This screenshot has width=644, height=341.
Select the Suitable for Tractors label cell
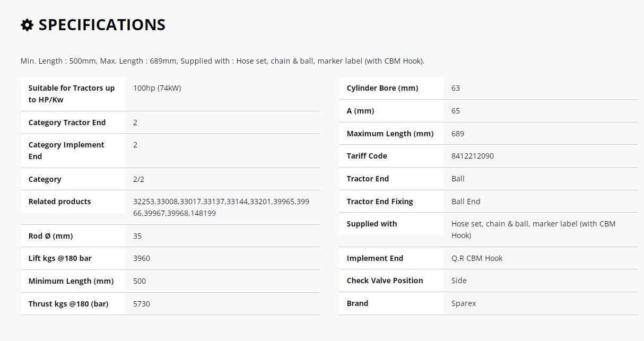pyautogui.click(x=73, y=94)
